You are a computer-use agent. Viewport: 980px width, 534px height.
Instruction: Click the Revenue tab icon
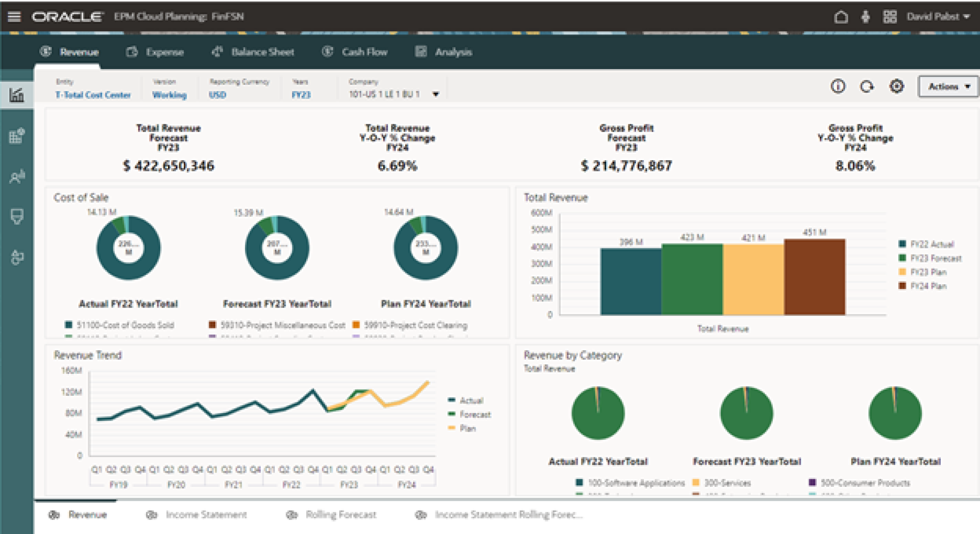click(x=46, y=51)
